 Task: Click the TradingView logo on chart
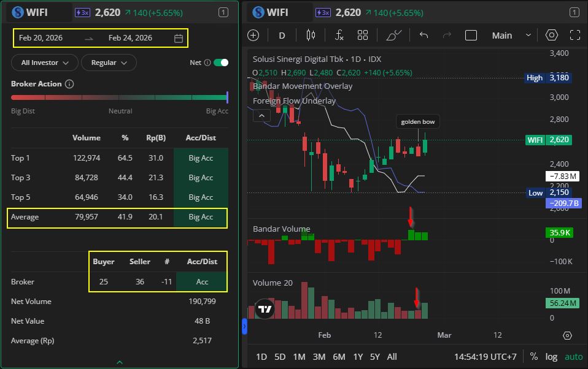coord(265,309)
